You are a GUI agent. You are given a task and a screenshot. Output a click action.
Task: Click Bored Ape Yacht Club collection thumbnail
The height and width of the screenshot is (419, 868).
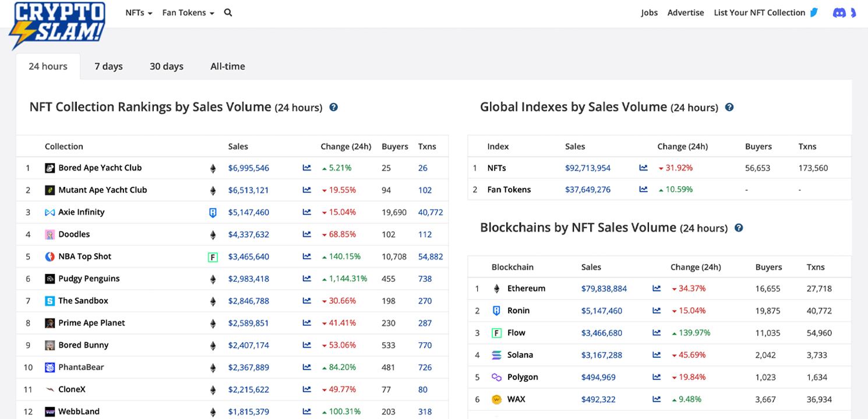(x=50, y=168)
